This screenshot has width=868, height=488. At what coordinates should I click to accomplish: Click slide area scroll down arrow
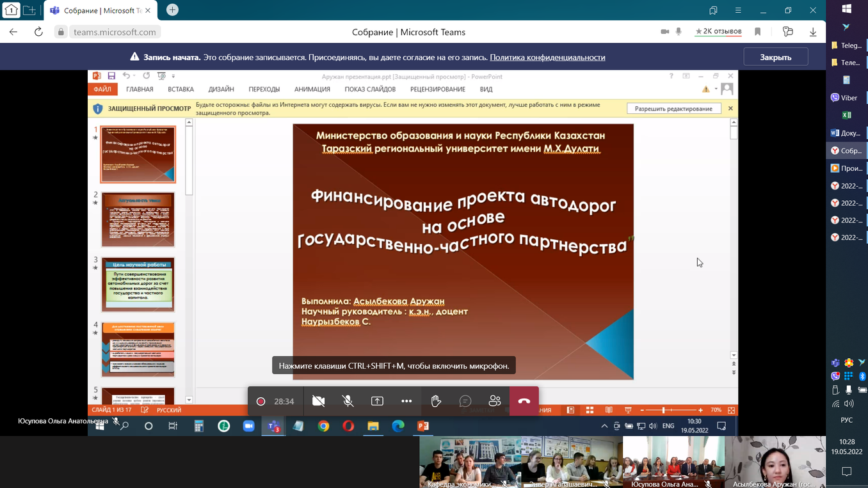[x=734, y=355]
